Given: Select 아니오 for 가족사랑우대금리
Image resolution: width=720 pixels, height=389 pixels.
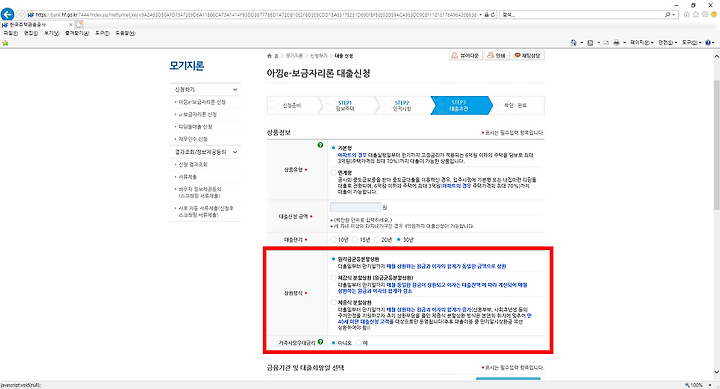Looking at the screenshot, I should point(333,343).
